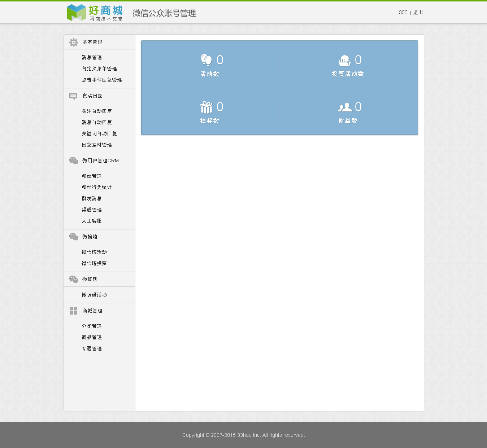The height and width of the screenshot is (448, 487).
Task: Open 消息管理 in the sidebar
Action: [x=92, y=57]
